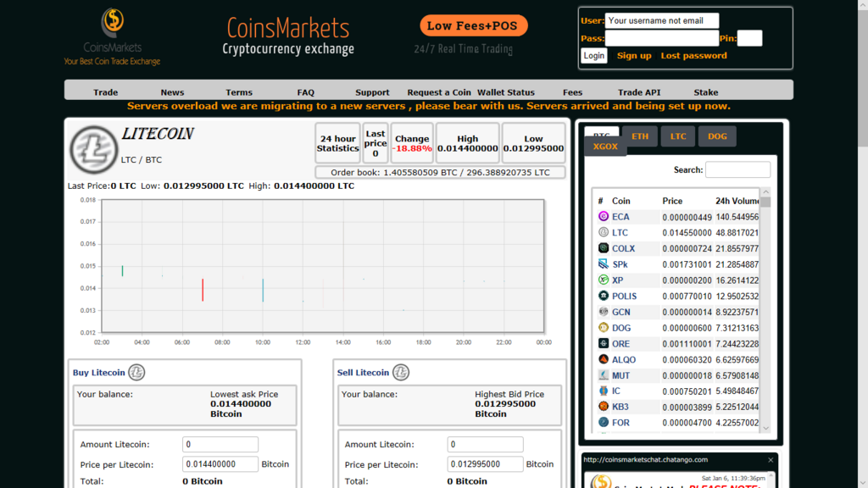868x488 pixels.
Task: Click the Lowest ask Price value 0.014400000
Action: click(x=240, y=404)
